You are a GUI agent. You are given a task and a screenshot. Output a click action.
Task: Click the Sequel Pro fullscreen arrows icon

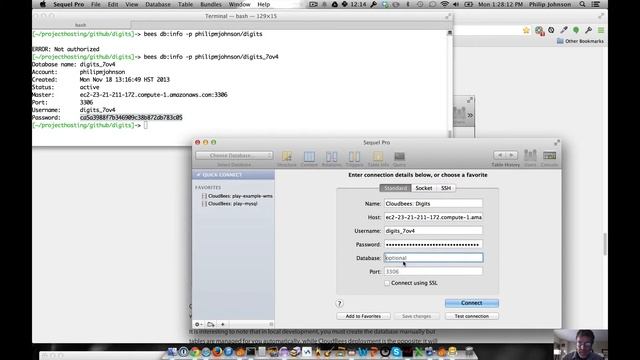tap(557, 142)
